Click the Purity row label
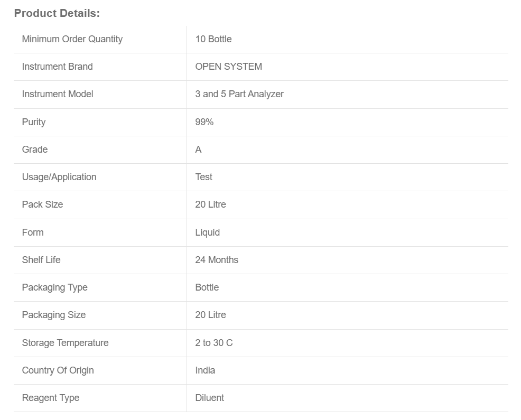The image size is (521, 420). click(x=34, y=122)
